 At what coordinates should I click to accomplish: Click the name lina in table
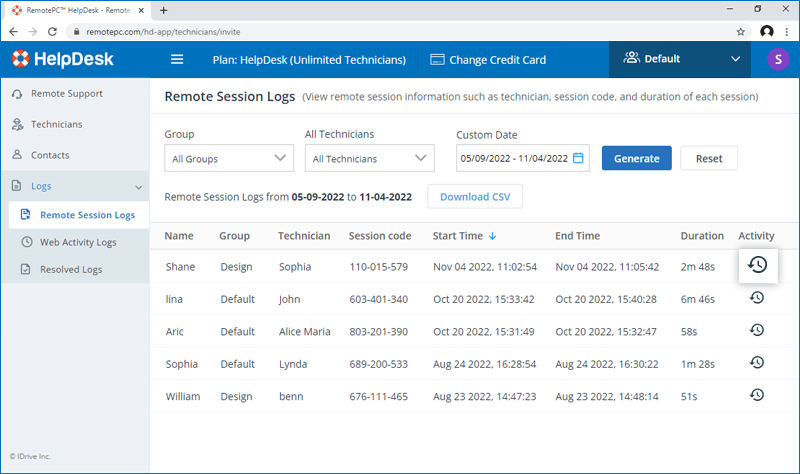pyautogui.click(x=174, y=299)
